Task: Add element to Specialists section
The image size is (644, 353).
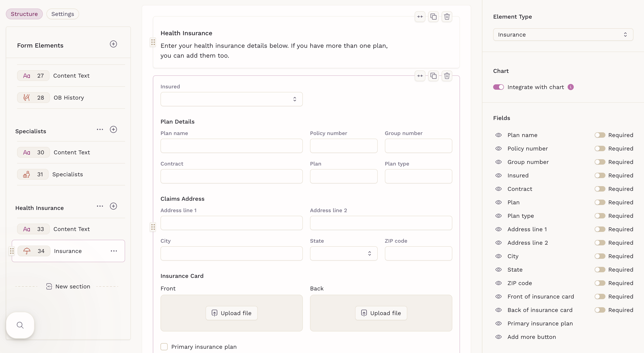Action: [113, 129]
